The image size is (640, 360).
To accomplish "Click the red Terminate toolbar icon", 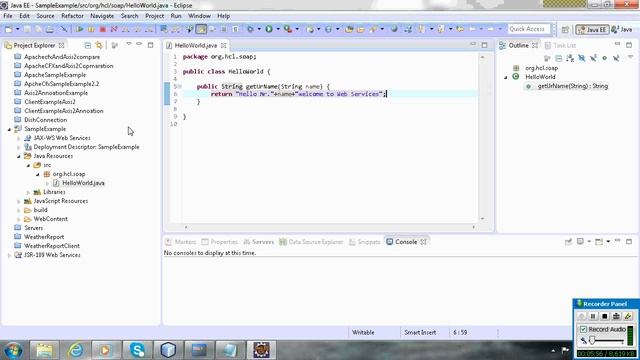I will click(103, 29).
